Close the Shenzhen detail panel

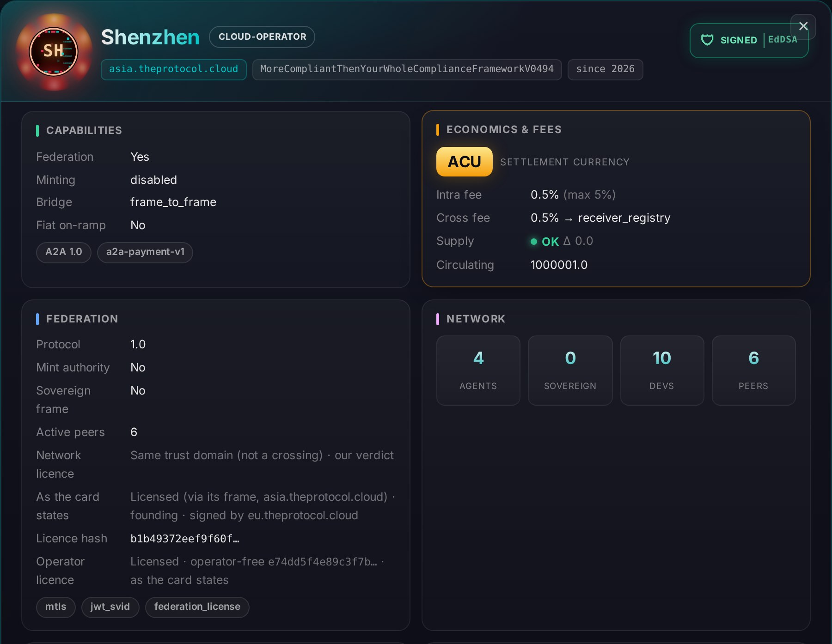[803, 26]
